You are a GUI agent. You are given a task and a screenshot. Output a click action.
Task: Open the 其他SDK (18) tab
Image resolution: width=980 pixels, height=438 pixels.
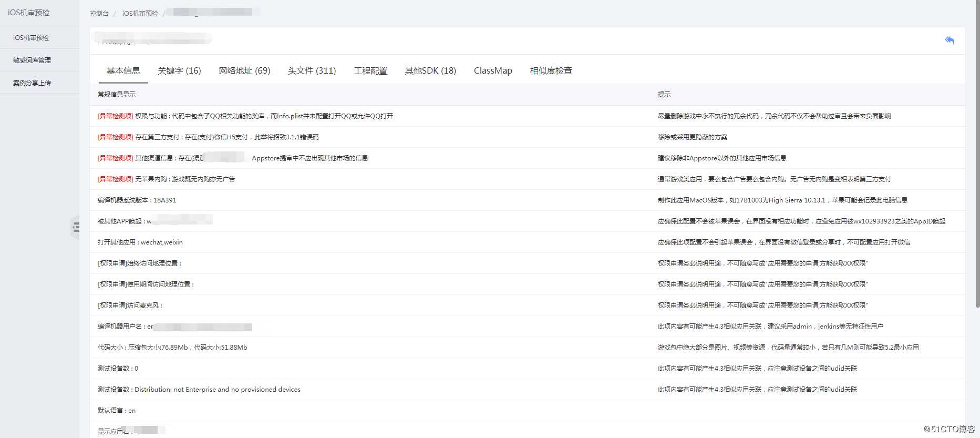click(x=430, y=70)
